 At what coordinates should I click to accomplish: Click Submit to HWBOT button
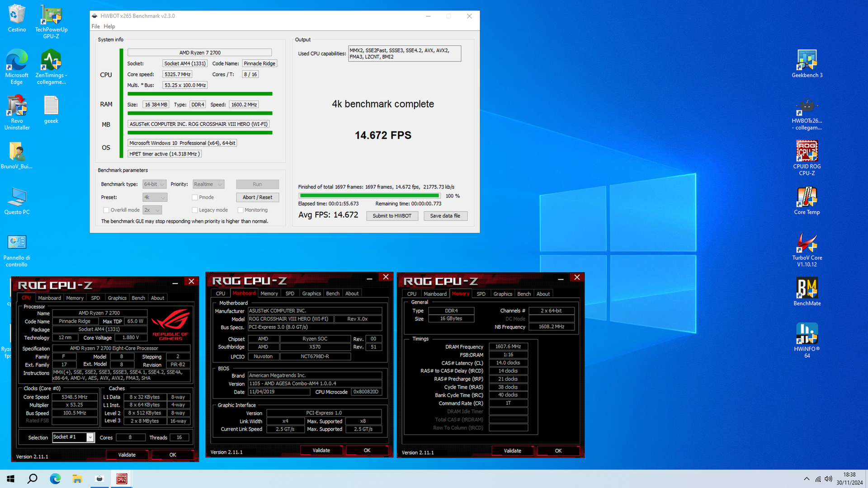[x=392, y=216]
